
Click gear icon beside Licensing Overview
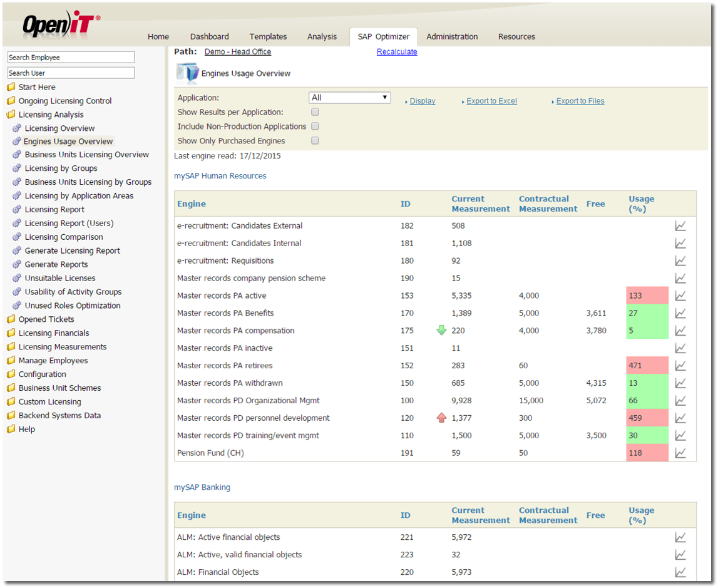[x=17, y=128]
